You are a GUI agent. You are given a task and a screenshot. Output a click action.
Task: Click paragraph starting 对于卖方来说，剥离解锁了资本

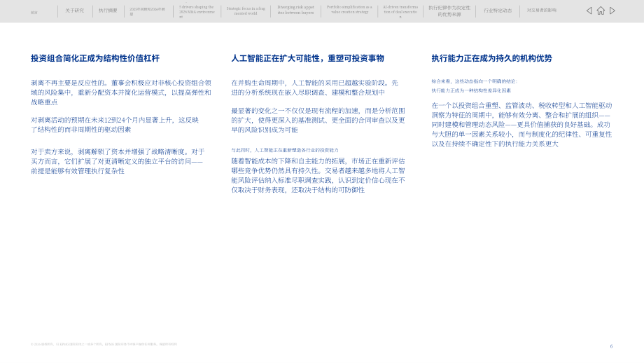[x=118, y=161]
